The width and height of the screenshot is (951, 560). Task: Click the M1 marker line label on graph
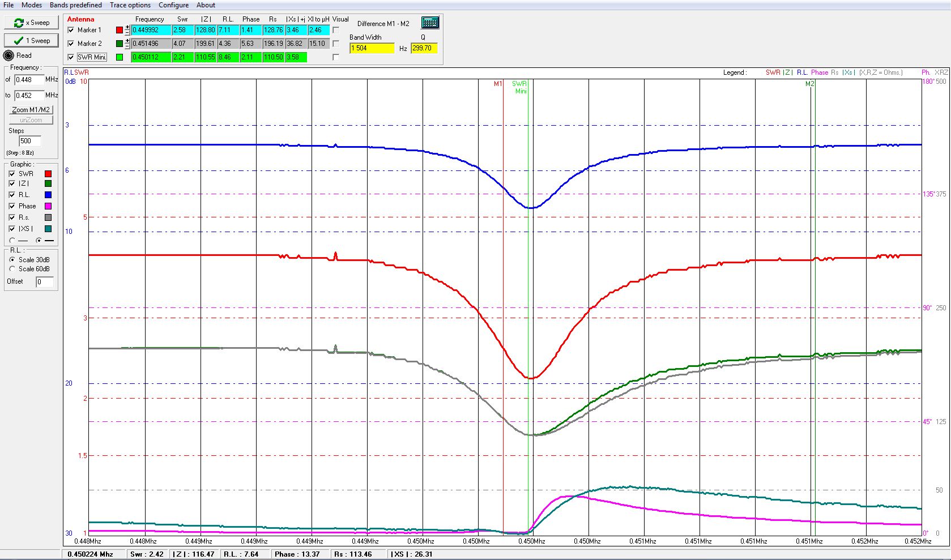click(498, 84)
